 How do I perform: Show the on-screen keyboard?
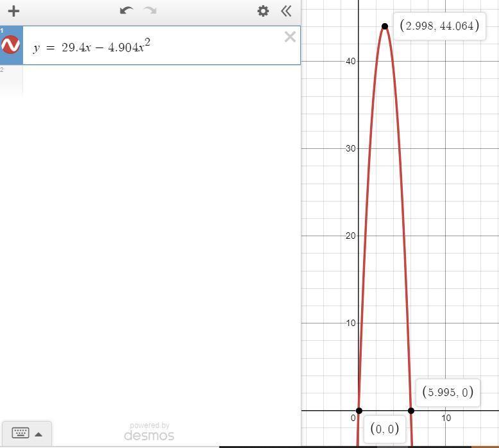(21, 433)
